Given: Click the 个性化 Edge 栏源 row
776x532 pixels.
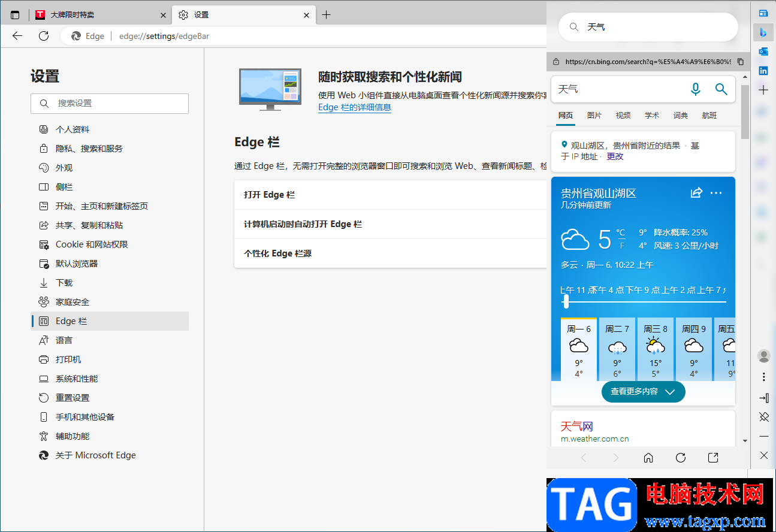Looking at the screenshot, I should [x=390, y=253].
